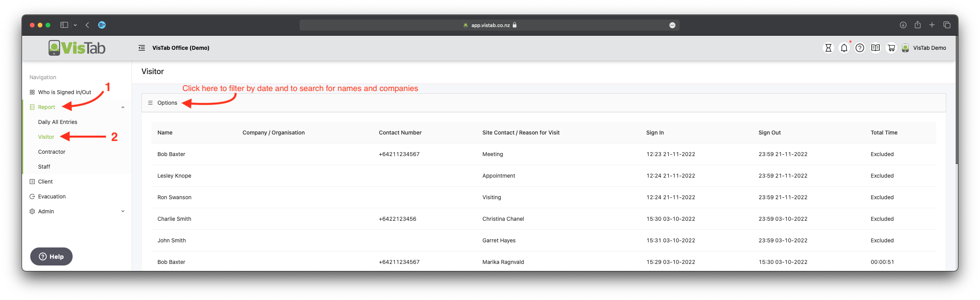This screenshot has width=980, height=300.
Task: Click the Visitor page heading
Action: (x=152, y=71)
